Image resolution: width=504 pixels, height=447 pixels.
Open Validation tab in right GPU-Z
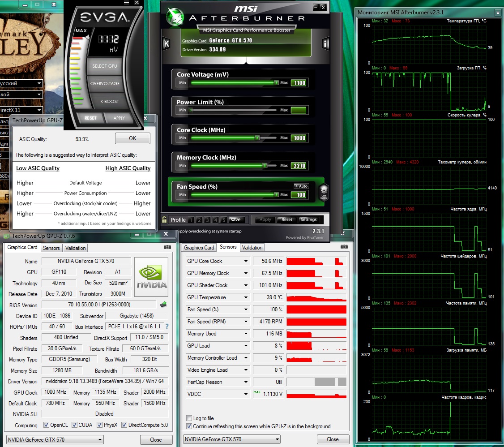(x=252, y=248)
